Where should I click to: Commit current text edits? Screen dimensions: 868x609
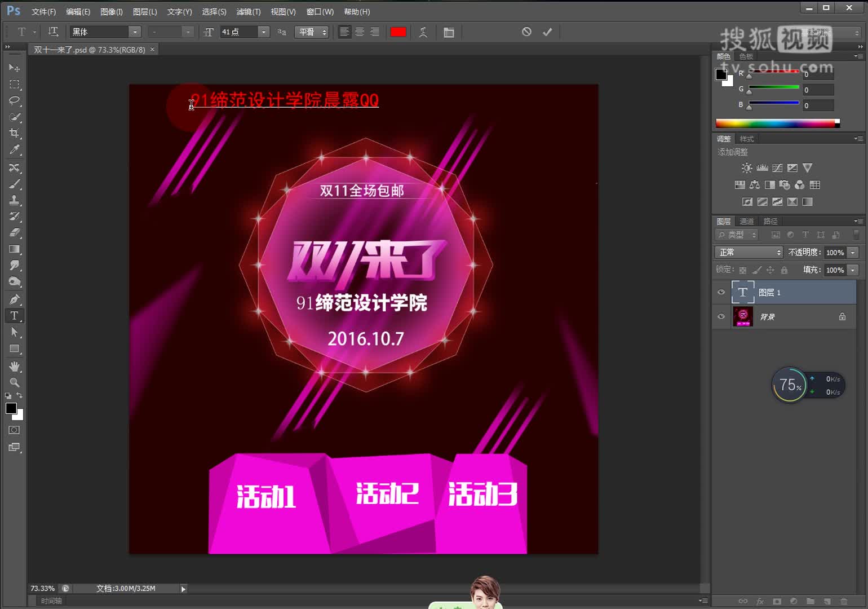(547, 32)
